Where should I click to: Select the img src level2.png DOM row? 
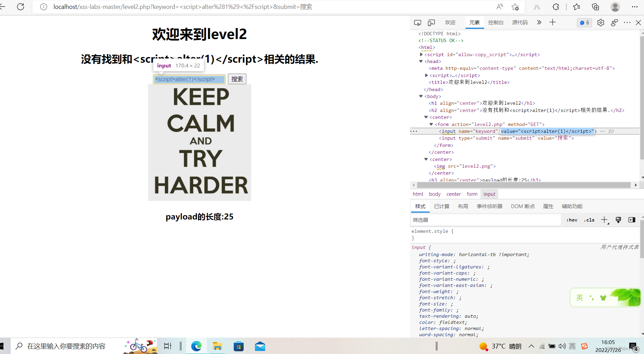point(465,166)
